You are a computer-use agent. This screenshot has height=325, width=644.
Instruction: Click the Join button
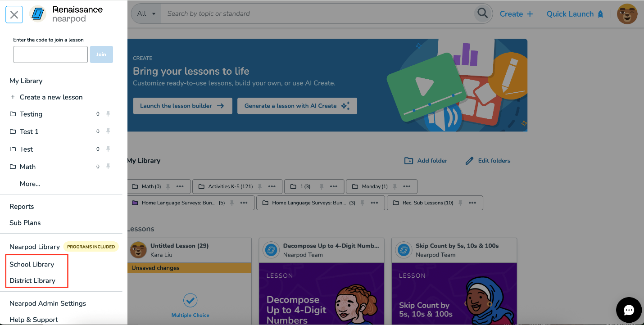(x=101, y=54)
